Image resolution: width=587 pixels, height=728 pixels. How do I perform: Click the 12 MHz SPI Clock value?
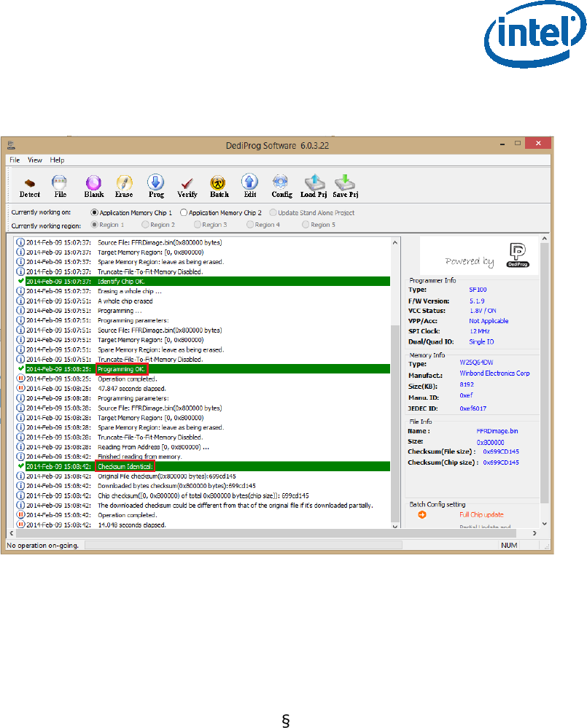tap(479, 331)
